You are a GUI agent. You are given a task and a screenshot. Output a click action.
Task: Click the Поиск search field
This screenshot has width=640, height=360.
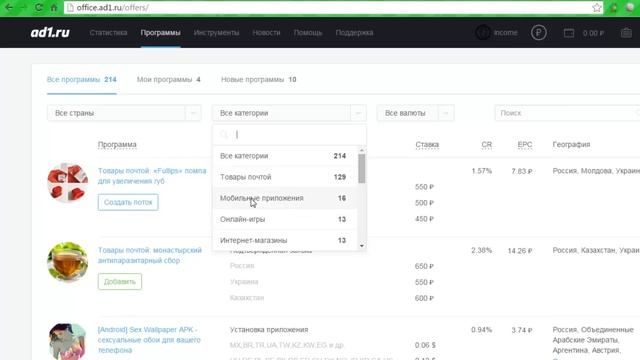[x=567, y=113]
